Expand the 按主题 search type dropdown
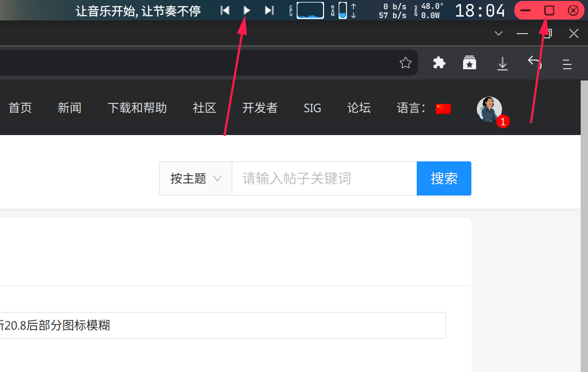The height and width of the screenshot is (372, 588). coord(196,178)
